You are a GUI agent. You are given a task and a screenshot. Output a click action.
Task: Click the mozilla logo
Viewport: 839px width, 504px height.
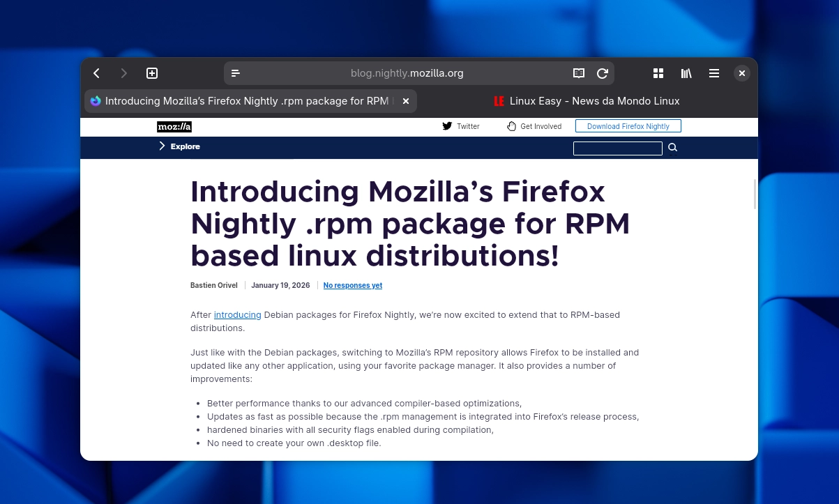(x=174, y=127)
